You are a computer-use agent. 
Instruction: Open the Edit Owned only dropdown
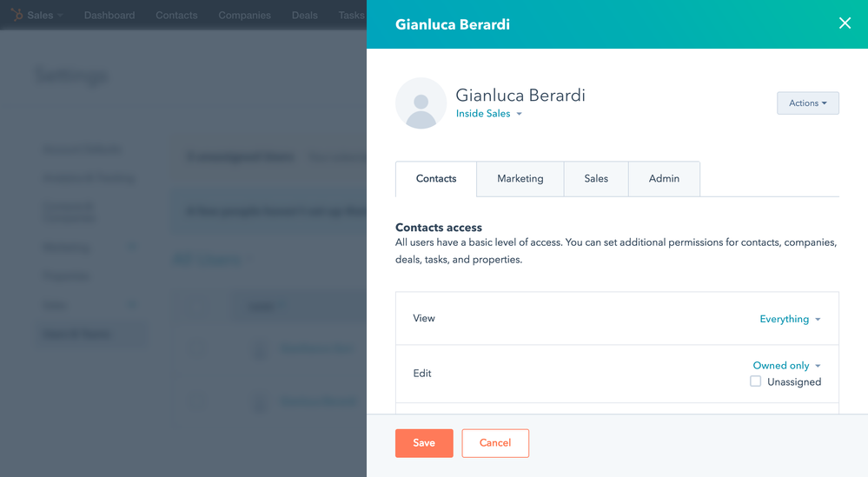pos(786,365)
